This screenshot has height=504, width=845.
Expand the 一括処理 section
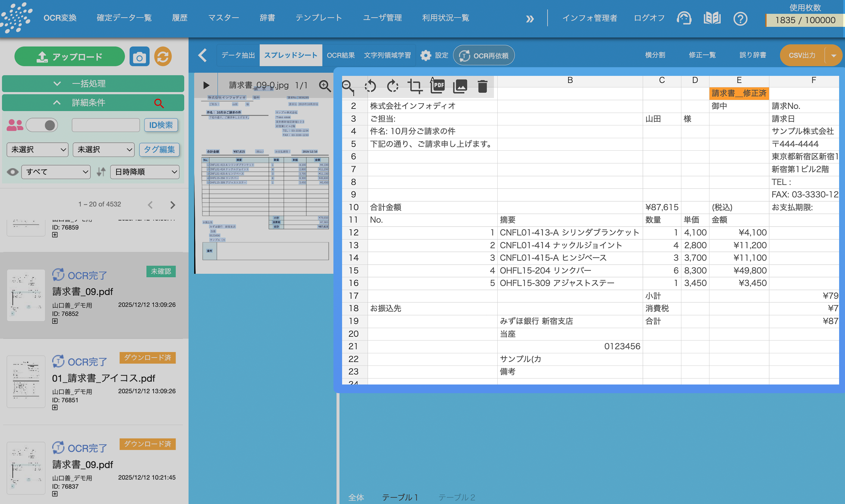[93, 83]
